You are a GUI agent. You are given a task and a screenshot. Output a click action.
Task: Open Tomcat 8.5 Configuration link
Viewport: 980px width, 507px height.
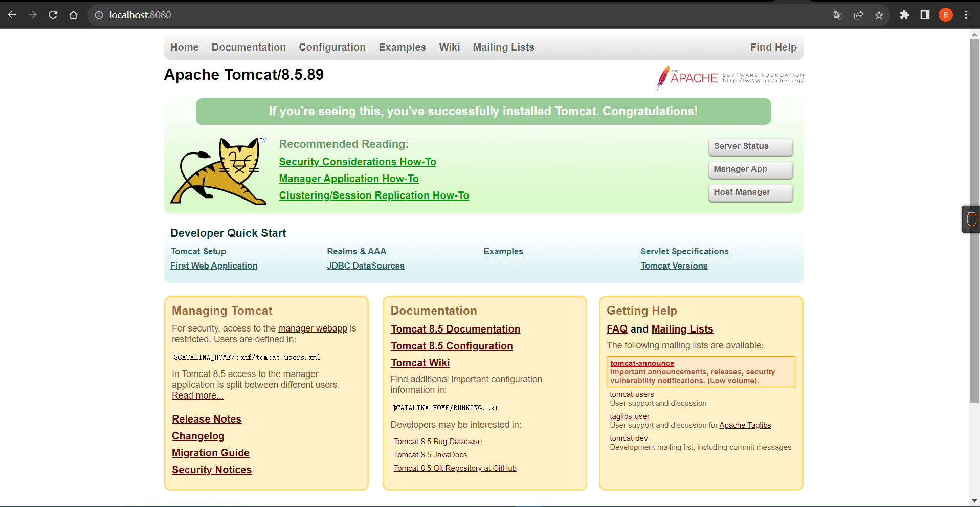click(452, 346)
